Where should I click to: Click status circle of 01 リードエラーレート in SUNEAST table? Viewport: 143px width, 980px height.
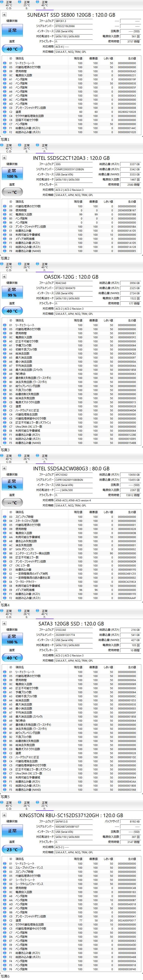pyautogui.click(x=4, y=63)
